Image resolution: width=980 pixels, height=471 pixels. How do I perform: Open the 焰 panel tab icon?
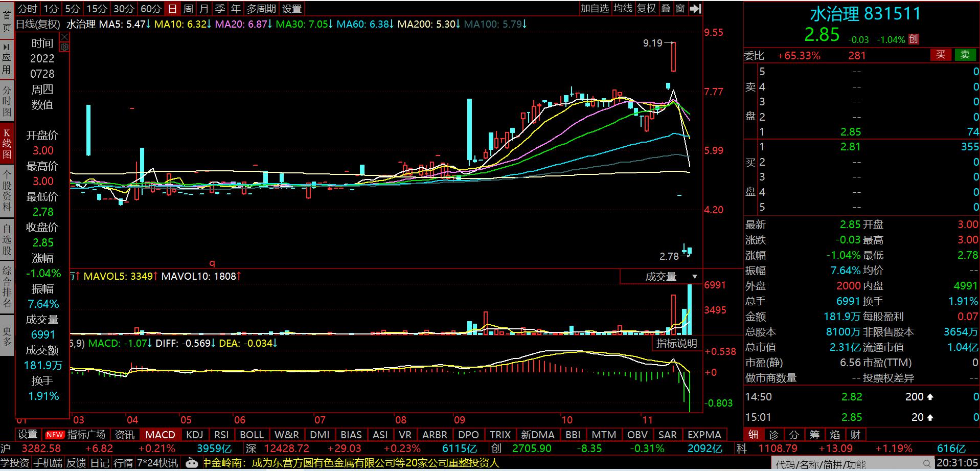(x=835, y=435)
